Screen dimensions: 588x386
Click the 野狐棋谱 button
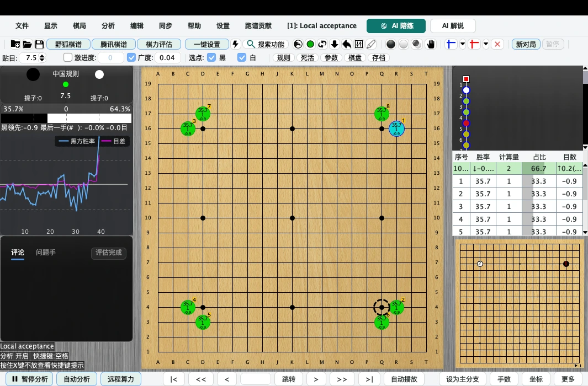pyautogui.click(x=68, y=44)
